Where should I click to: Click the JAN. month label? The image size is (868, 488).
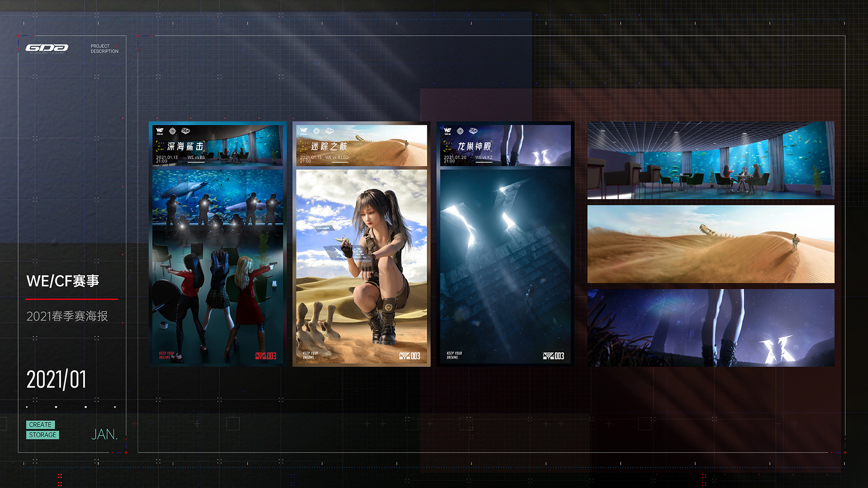pyautogui.click(x=104, y=435)
